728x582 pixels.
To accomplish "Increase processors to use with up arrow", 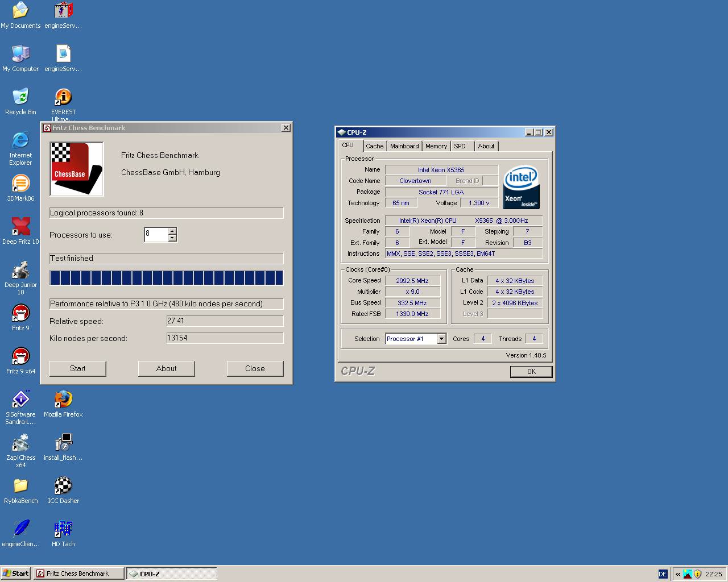I will coord(172,231).
